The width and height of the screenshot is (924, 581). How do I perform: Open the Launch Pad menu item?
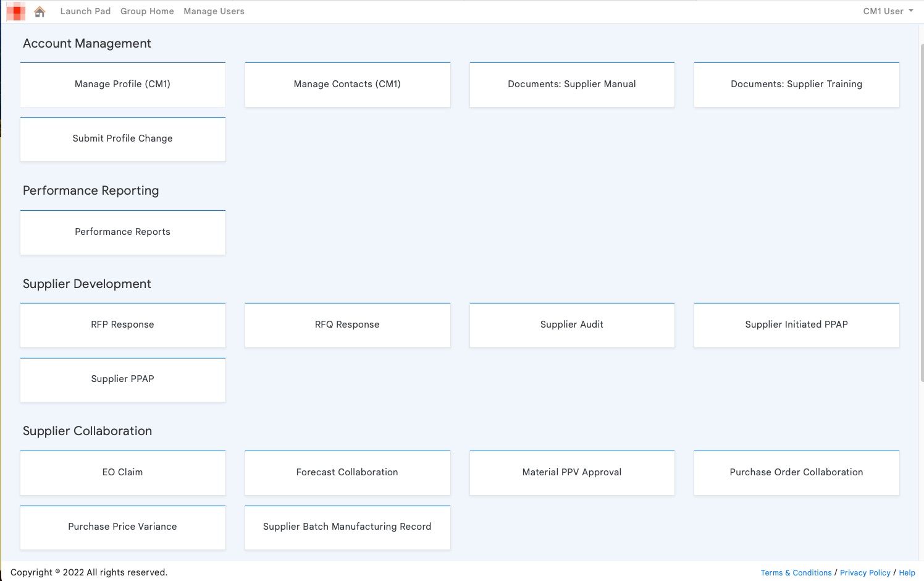click(85, 11)
